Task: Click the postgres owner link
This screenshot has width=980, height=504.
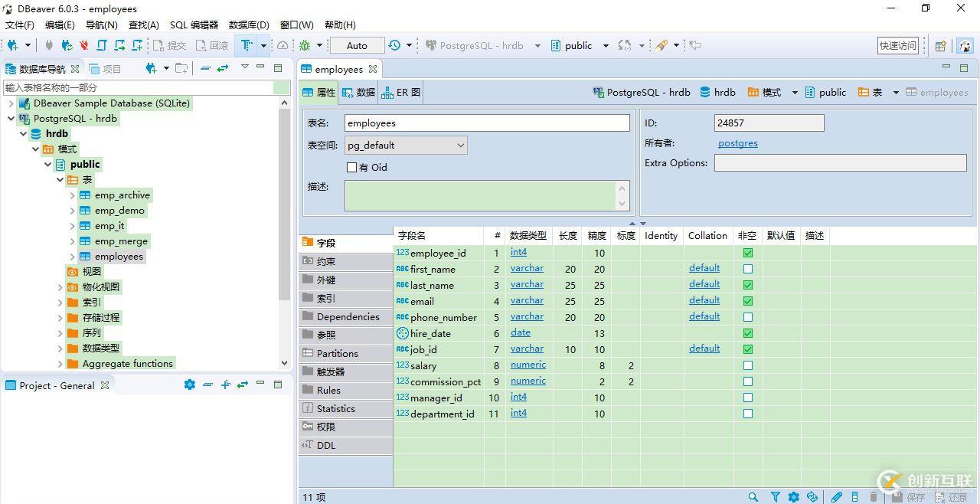Action: pos(738,143)
